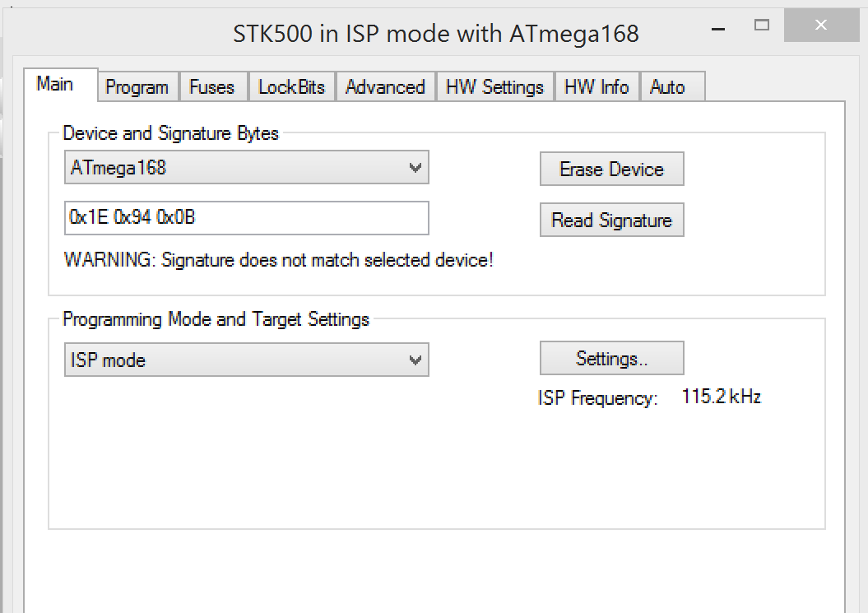Click the signature bytes text field
This screenshot has width=868, height=613.
tap(247, 218)
